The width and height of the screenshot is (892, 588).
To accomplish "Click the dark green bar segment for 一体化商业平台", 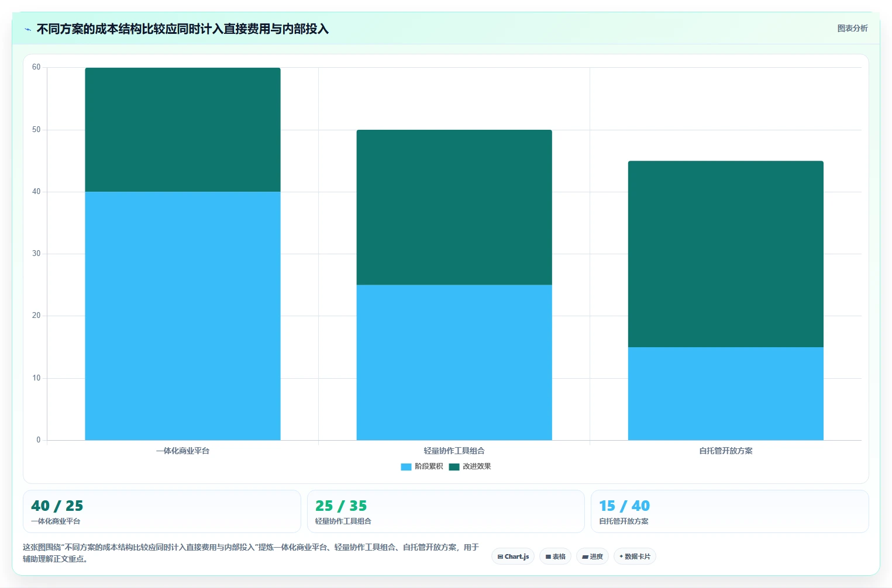I will click(182, 130).
